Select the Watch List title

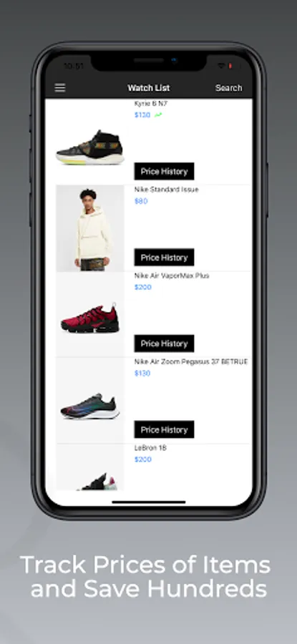coord(148,88)
